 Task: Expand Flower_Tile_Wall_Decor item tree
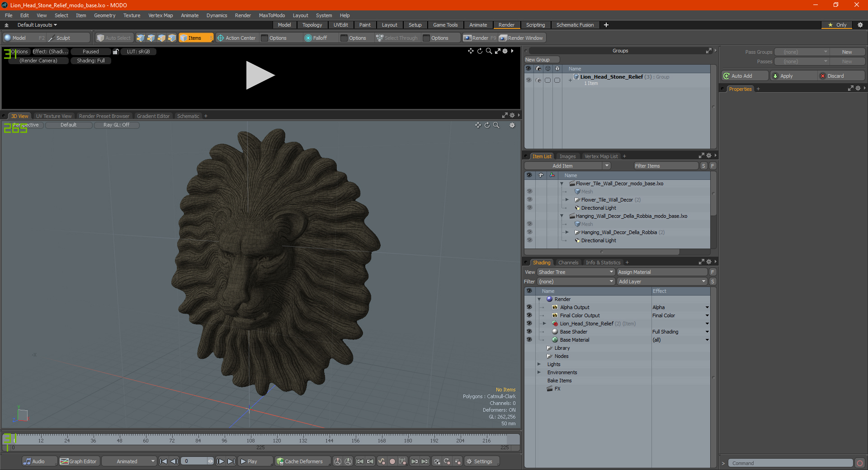point(567,200)
